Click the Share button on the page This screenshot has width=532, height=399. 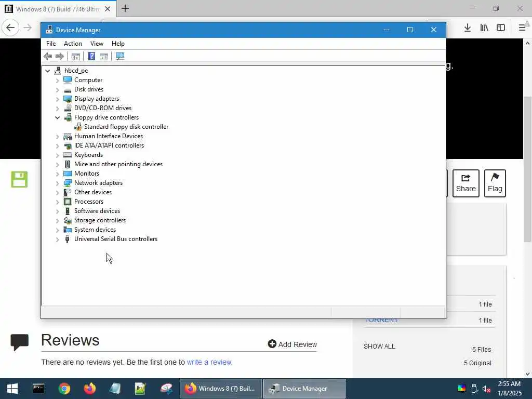tap(466, 183)
